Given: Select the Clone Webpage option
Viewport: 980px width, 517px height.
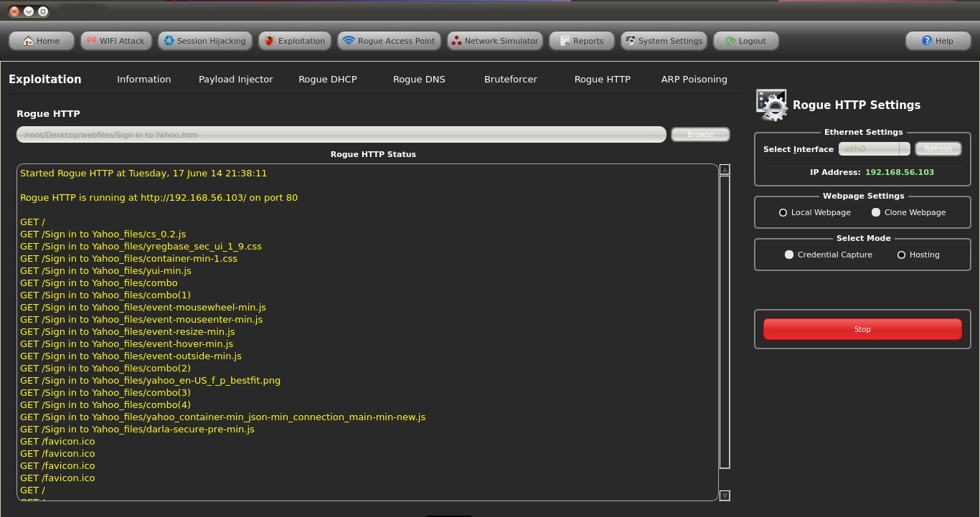Looking at the screenshot, I should point(876,212).
